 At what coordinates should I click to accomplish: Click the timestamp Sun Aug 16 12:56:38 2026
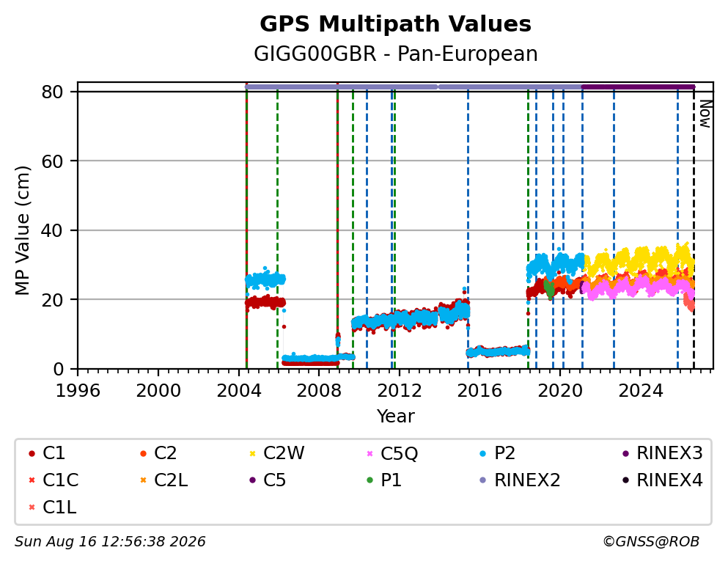(x=110, y=542)
